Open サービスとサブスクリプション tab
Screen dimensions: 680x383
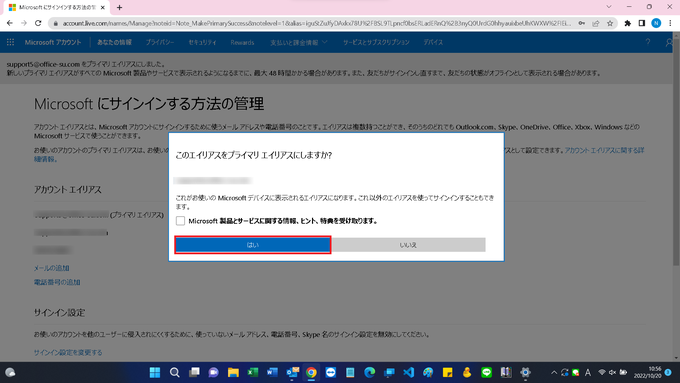[376, 42]
